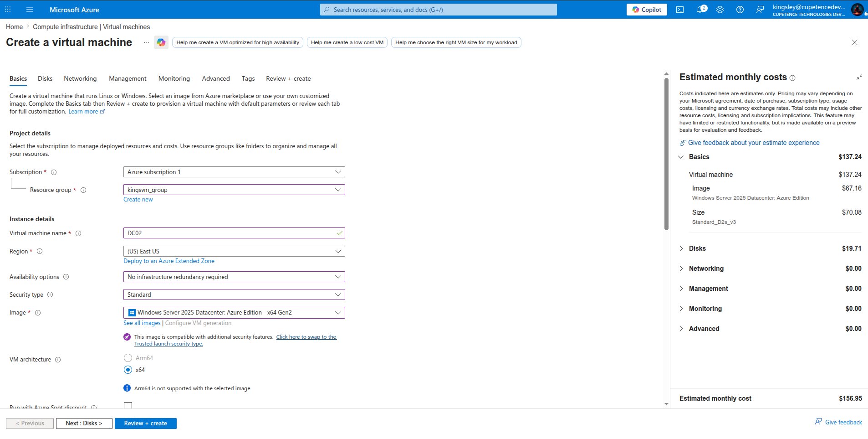This screenshot has width=868, height=439.
Task: Switch to the Management tab
Action: click(x=128, y=78)
